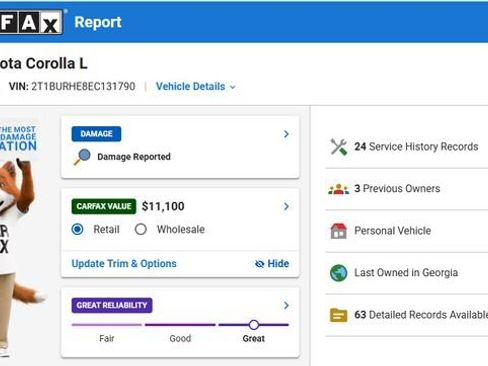Select the Retail radio button
Image resolution: width=488 pixels, height=366 pixels.
(78, 229)
